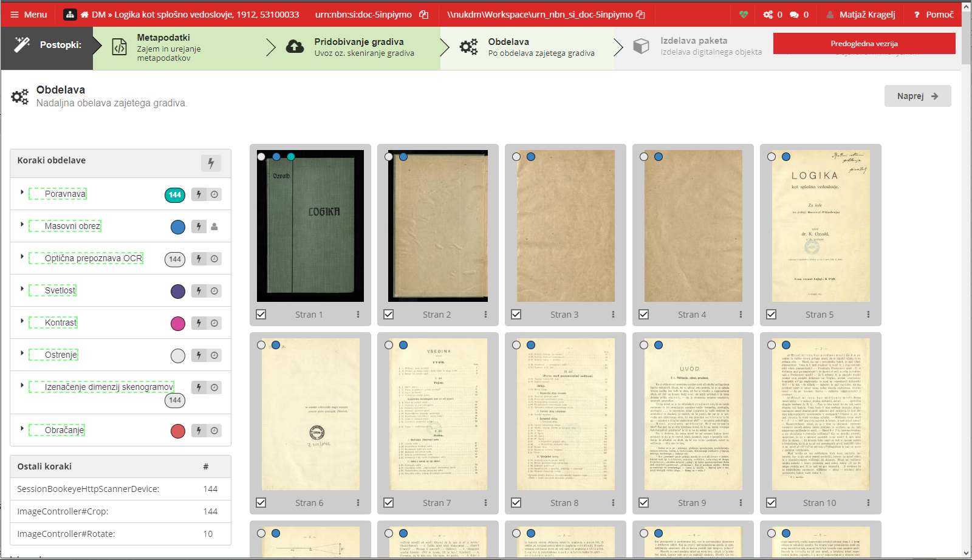972x560 pixels.
Task: Click the pink Kontrast color circle
Action: [x=178, y=324]
